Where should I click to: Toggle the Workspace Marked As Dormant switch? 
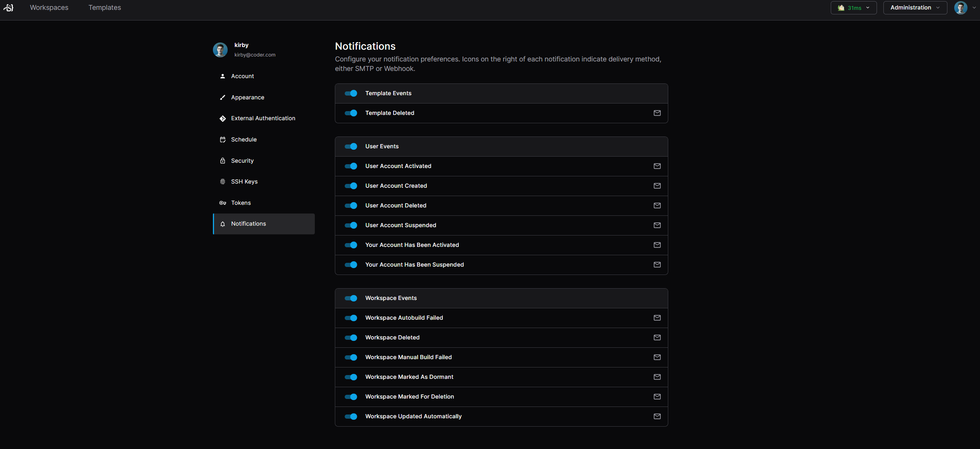click(x=351, y=377)
